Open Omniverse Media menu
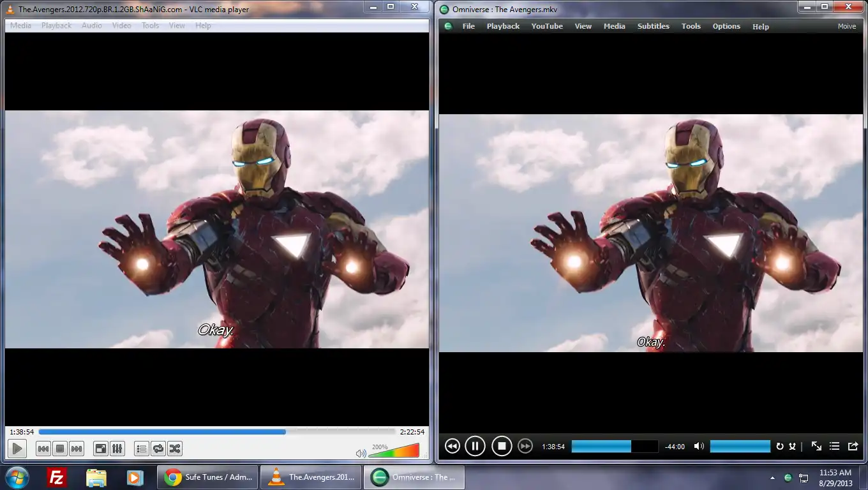This screenshot has width=868, height=490. coord(615,26)
